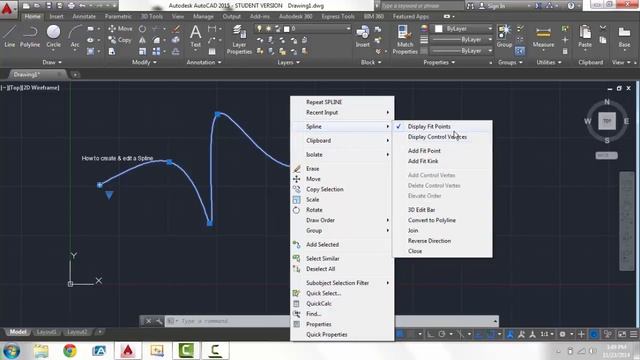Click the Base view tool
Screen dimensions: 640x360
(x=624, y=37)
